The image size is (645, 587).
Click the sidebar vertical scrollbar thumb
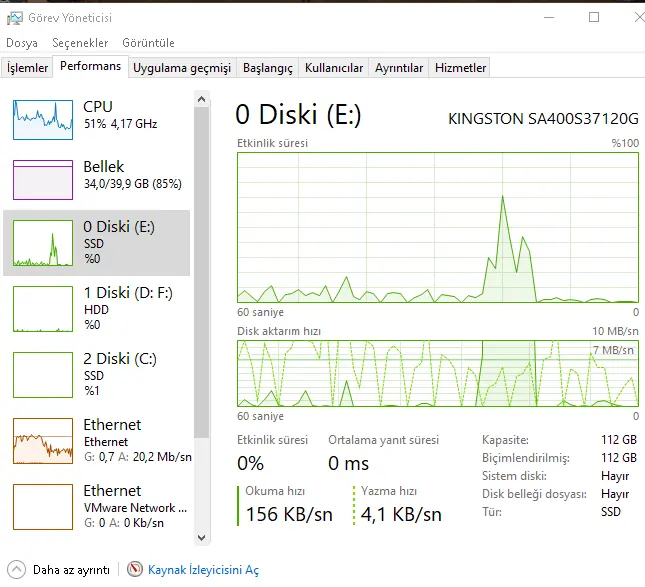[x=202, y=272]
